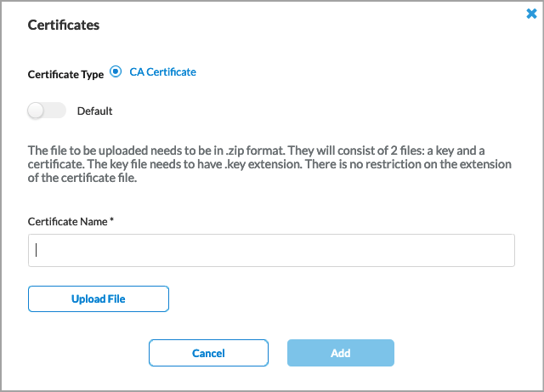Click the .zip format instruction paragraph
Viewport: 544px width, 392px height.
pyautogui.click(x=270, y=163)
